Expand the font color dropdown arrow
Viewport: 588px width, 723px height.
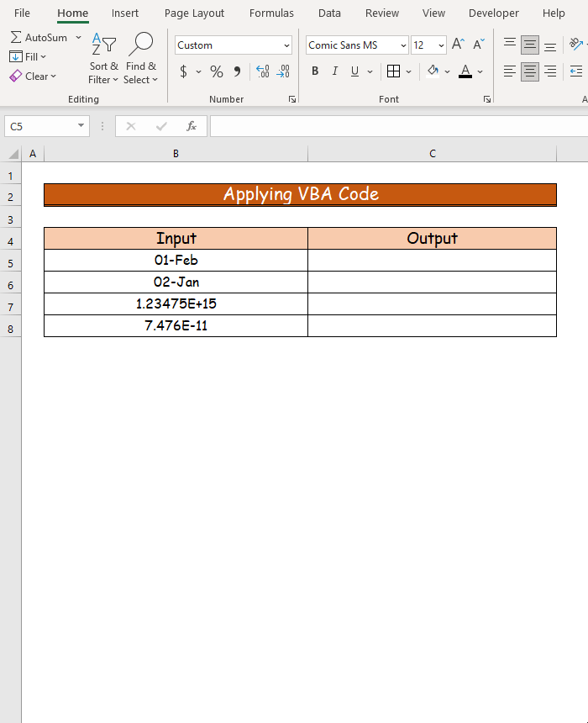coord(480,71)
